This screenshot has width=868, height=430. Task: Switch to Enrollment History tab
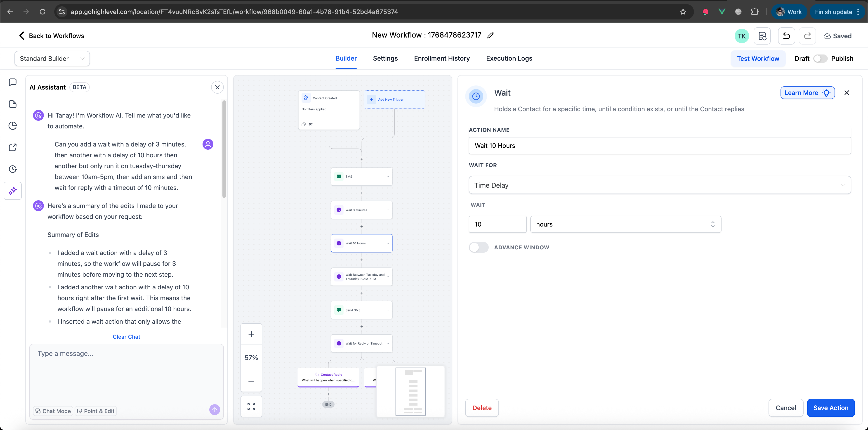[x=442, y=58]
